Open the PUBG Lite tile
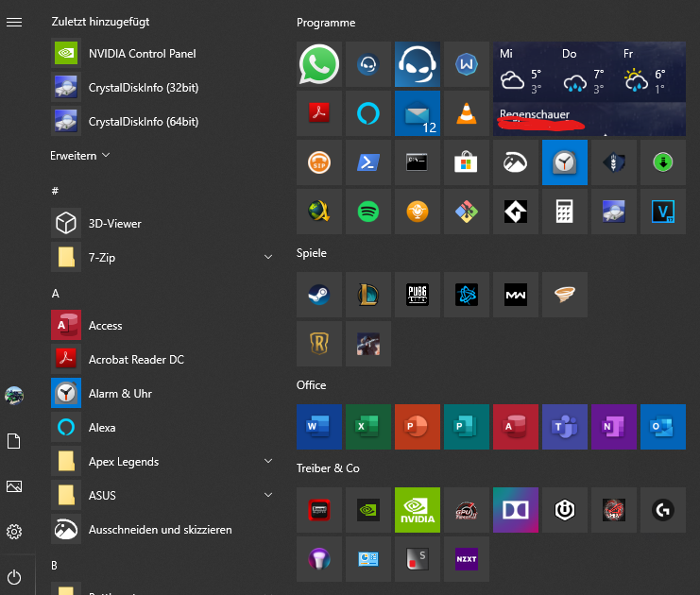The height and width of the screenshot is (595, 700). pos(418,295)
